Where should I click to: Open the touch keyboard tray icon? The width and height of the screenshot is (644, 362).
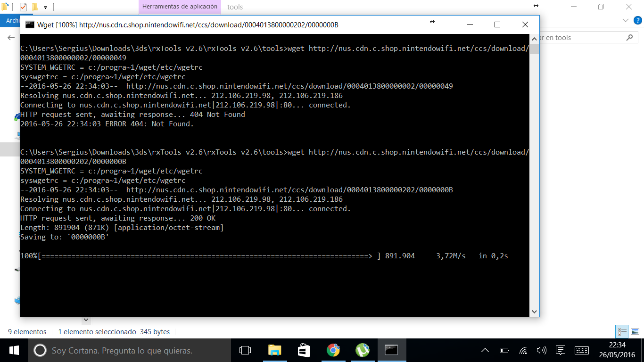pos(582,350)
